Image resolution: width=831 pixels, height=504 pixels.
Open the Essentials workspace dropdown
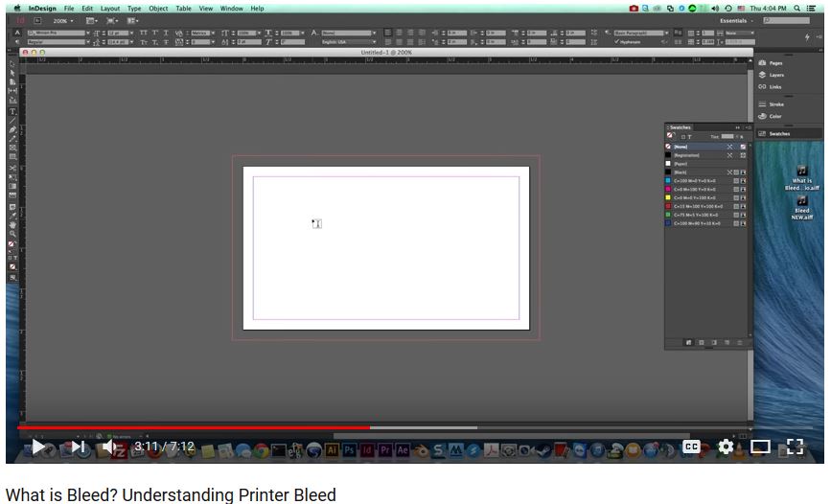click(736, 20)
